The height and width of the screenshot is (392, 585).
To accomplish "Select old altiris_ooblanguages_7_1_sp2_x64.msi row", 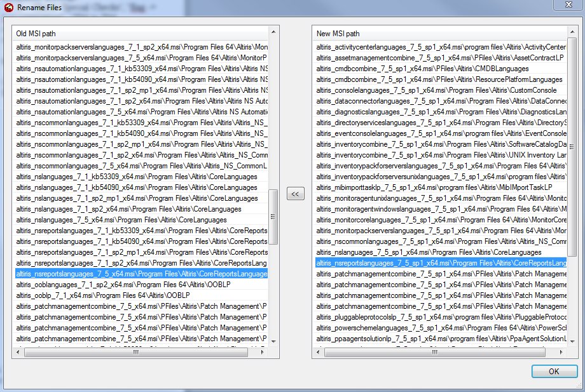I will coord(141,285).
